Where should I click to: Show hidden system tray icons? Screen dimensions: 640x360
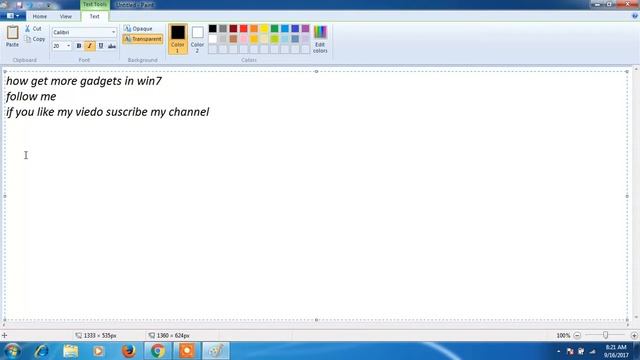pos(558,351)
